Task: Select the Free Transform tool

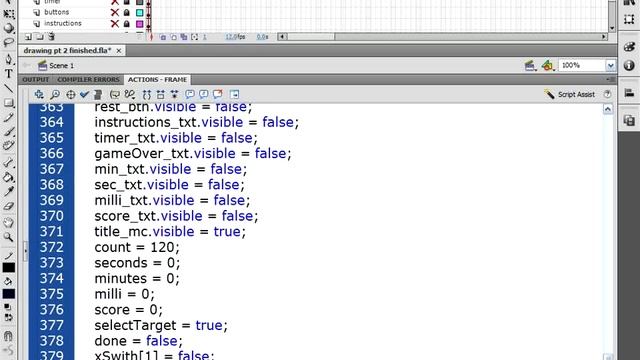Action: click(x=8, y=14)
